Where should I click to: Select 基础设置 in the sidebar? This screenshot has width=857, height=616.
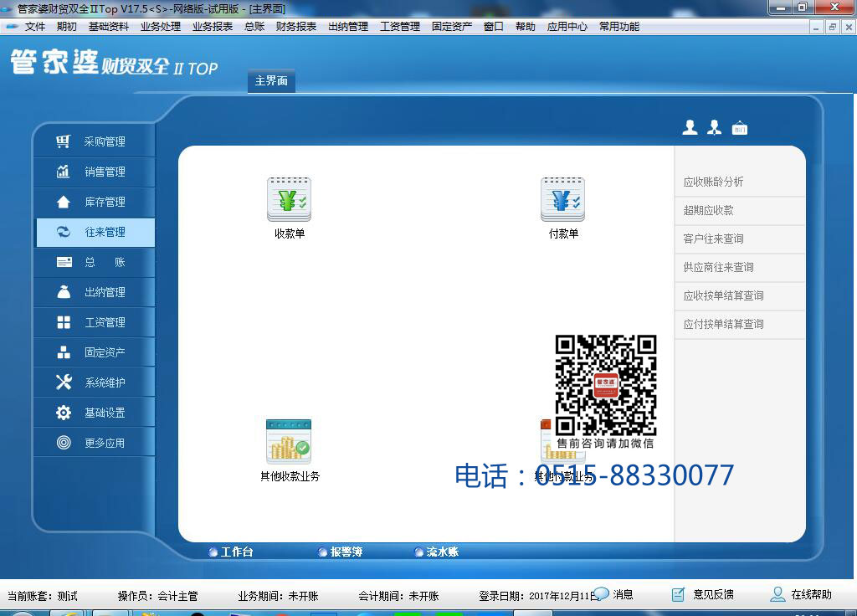point(94,412)
